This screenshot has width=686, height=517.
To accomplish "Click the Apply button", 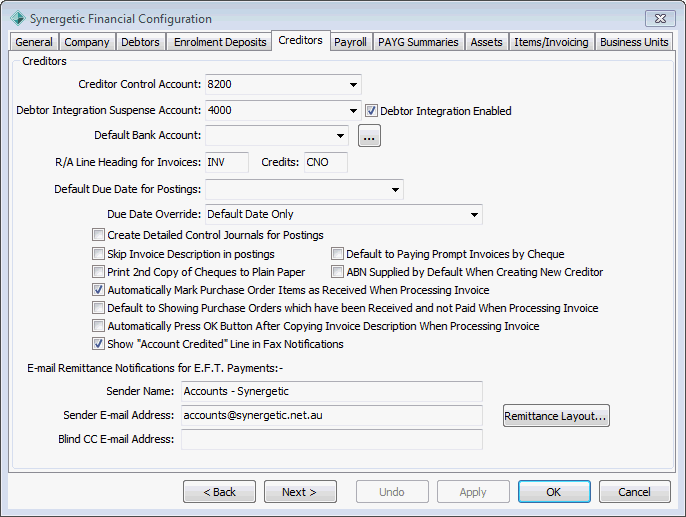I will pos(473,492).
